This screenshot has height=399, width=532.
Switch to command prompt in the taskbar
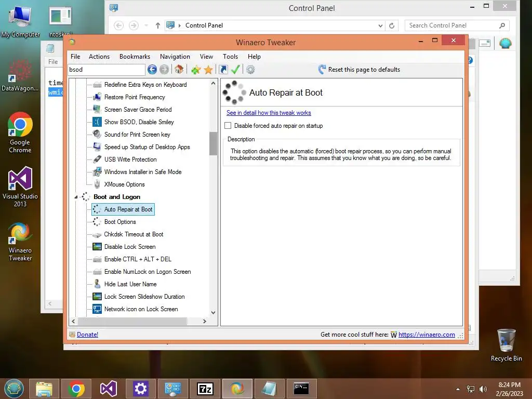pos(302,389)
